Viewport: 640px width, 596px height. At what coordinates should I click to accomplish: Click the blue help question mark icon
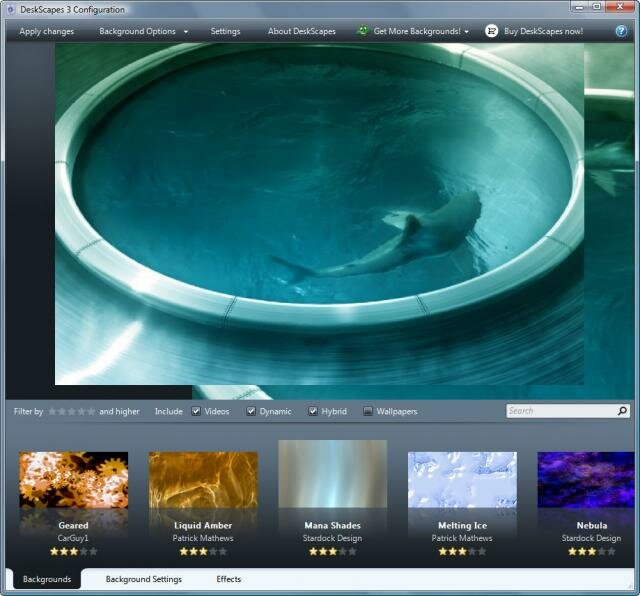[621, 31]
